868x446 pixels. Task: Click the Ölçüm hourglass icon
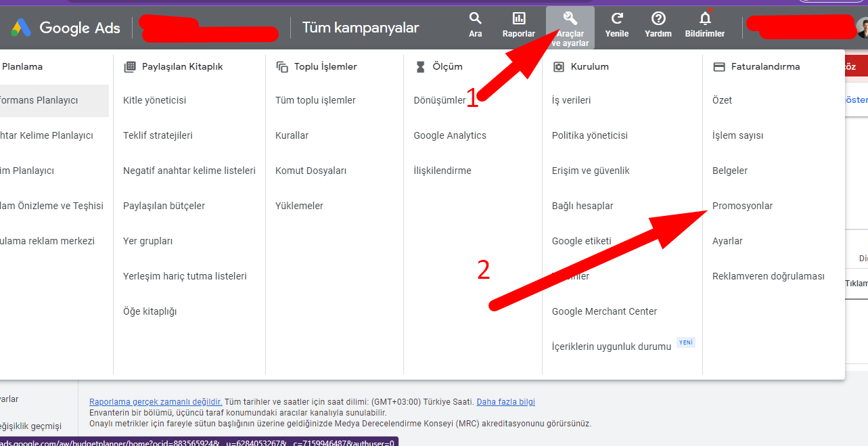[x=420, y=66]
